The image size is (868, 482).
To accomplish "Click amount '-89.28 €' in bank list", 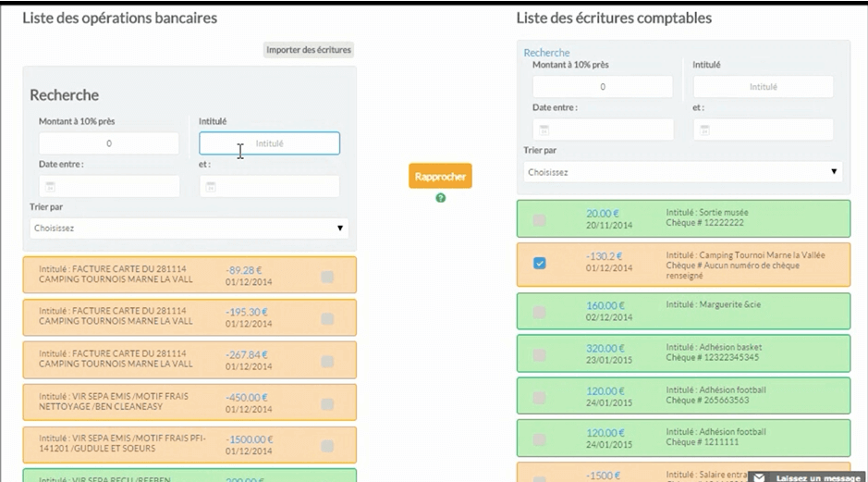I will click(x=243, y=270).
